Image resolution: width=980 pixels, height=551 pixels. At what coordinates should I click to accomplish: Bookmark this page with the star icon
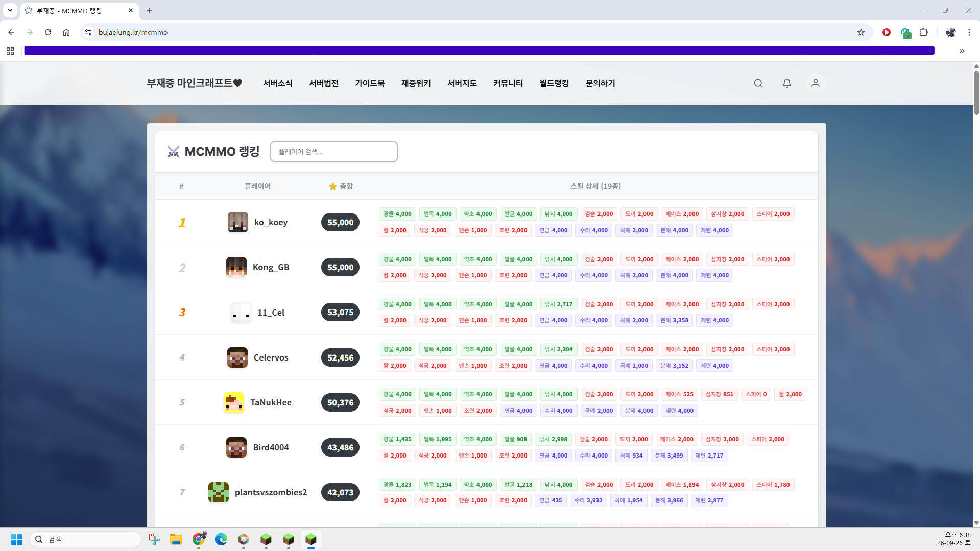pos(861,32)
